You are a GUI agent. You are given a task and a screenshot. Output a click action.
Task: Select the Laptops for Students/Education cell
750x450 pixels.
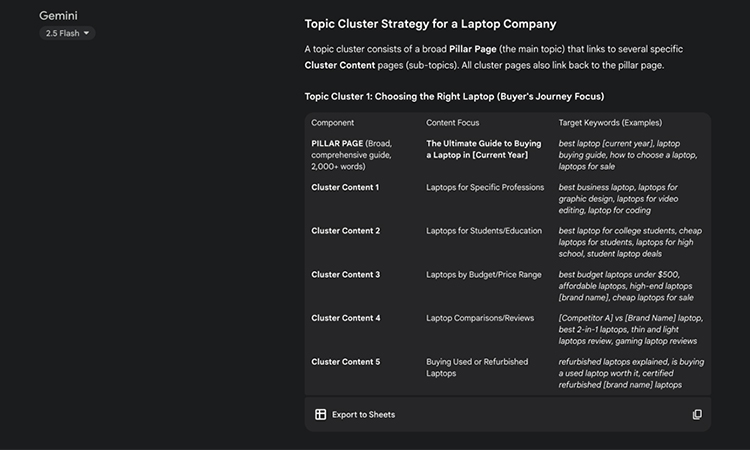coord(484,231)
